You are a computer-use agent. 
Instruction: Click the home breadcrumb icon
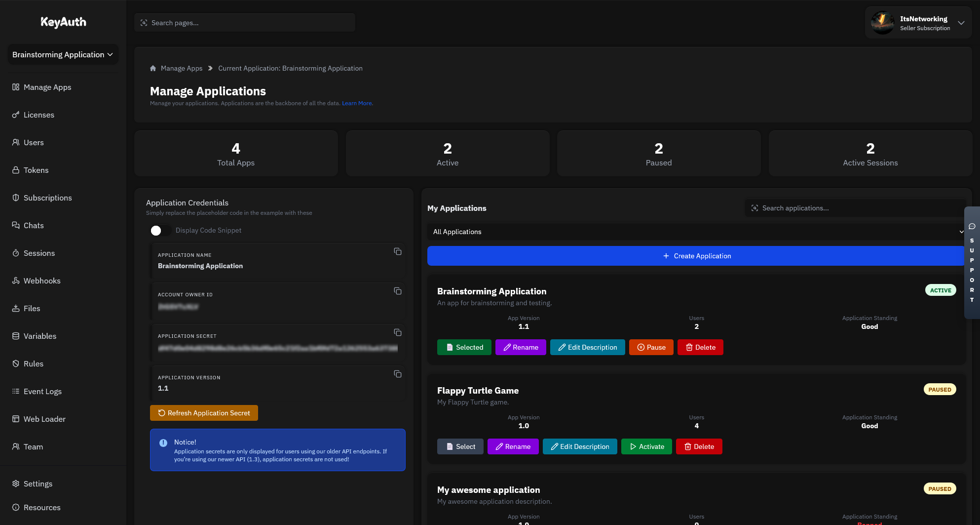tap(153, 68)
